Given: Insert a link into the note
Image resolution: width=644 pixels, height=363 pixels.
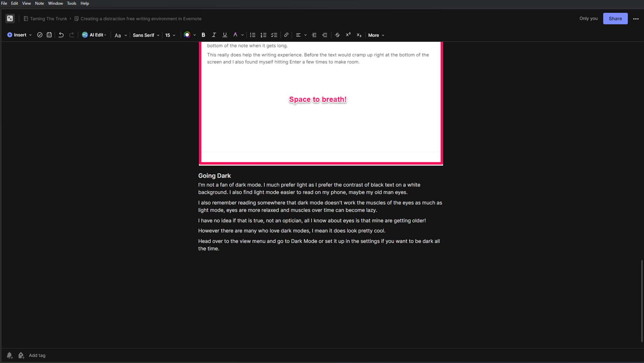Looking at the screenshot, I should [x=286, y=35].
